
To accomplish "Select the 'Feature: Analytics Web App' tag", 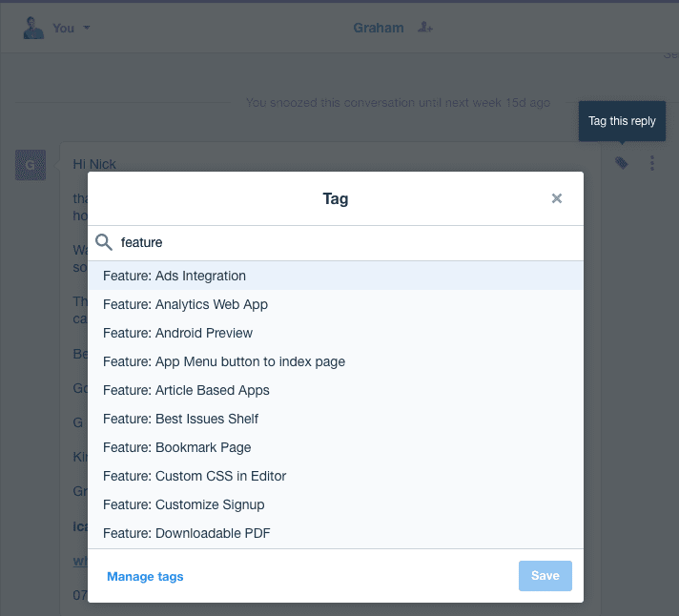I will [x=336, y=304].
